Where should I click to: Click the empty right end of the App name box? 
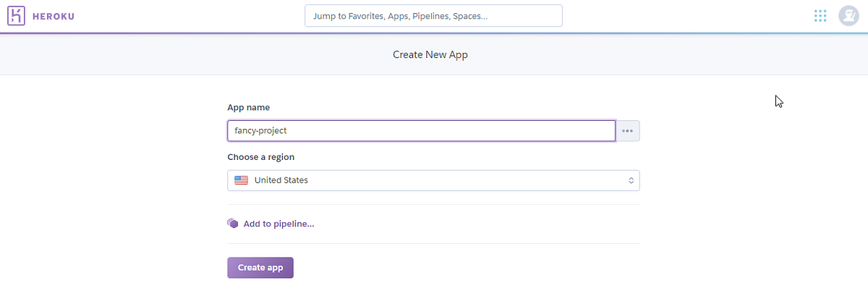pyautogui.click(x=579, y=130)
